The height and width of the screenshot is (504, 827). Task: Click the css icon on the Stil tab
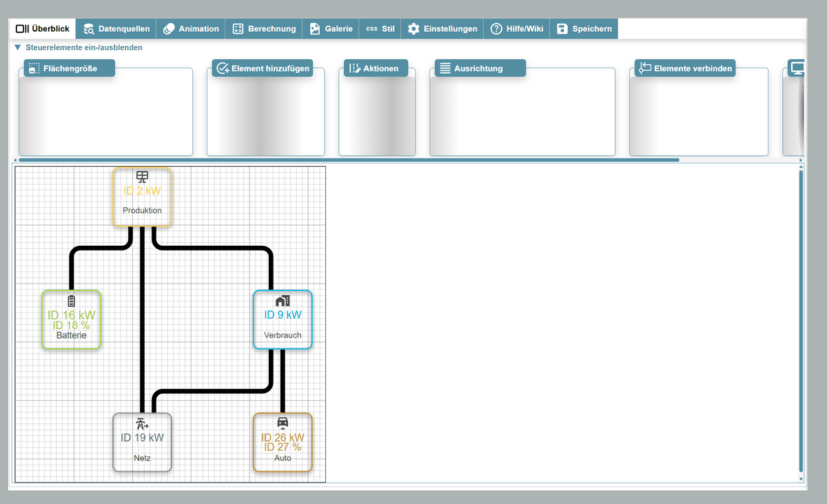[371, 28]
